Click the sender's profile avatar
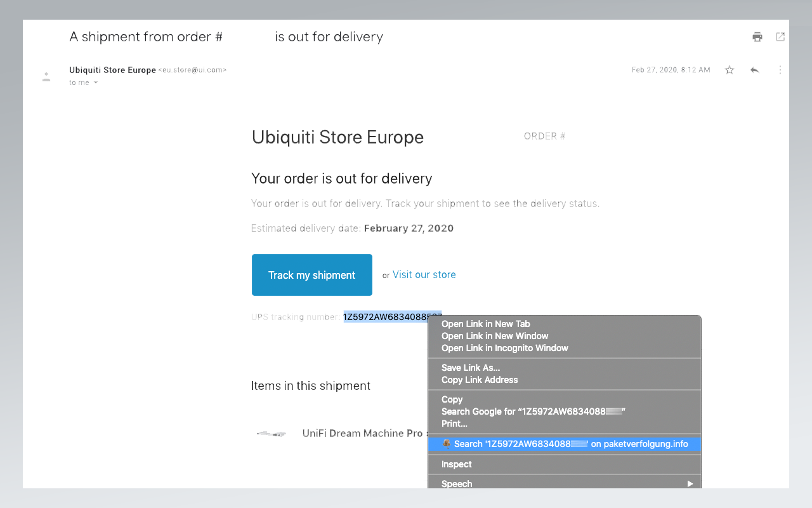This screenshot has height=508, width=812. [46, 76]
